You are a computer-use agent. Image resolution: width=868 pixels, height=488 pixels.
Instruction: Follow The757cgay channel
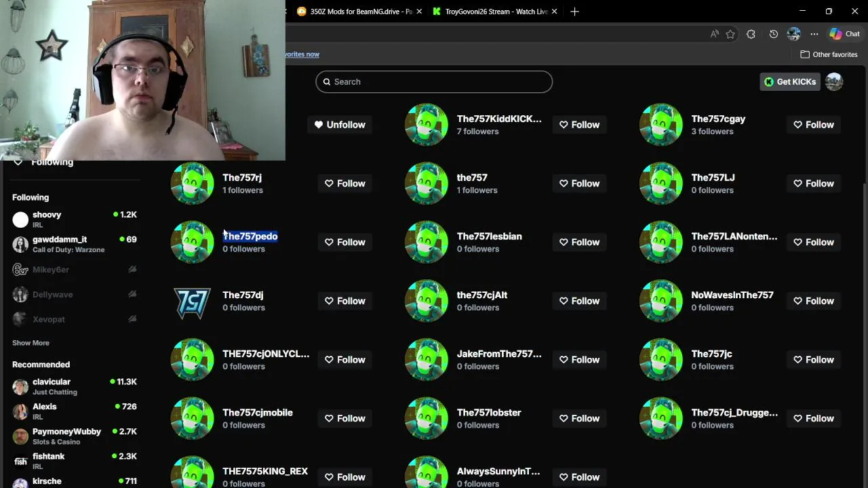pyautogui.click(x=814, y=125)
